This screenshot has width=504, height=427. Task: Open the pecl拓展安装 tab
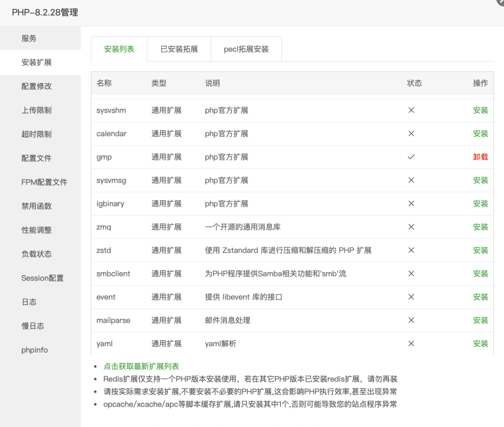pos(246,49)
